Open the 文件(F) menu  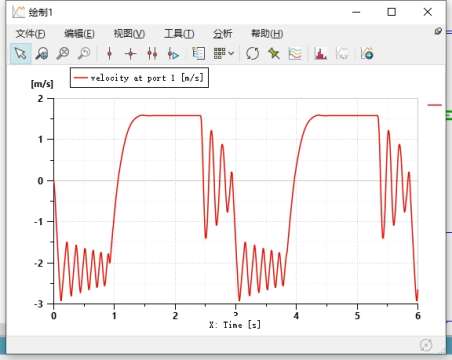[30, 34]
